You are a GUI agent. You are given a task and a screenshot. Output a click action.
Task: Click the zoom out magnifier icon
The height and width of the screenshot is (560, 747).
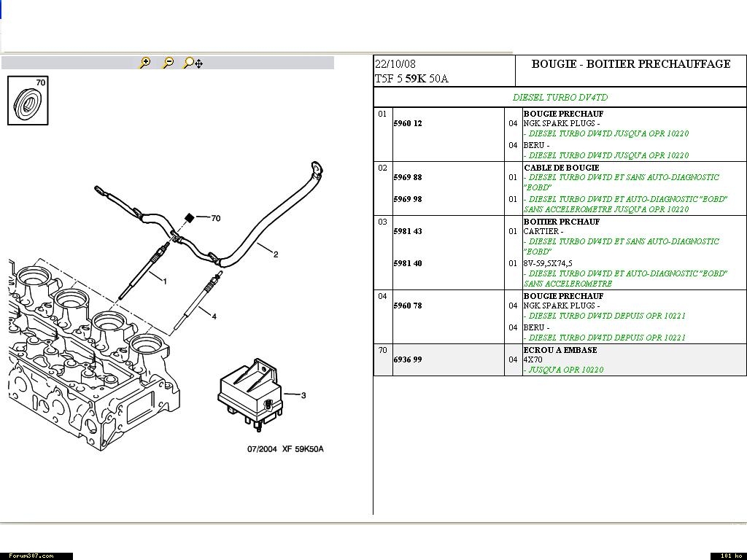pos(168,63)
